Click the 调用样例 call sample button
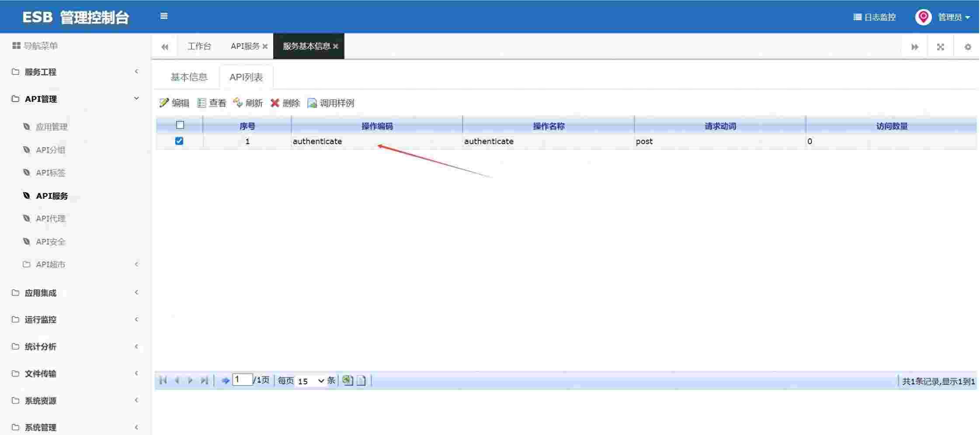 [330, 103]
